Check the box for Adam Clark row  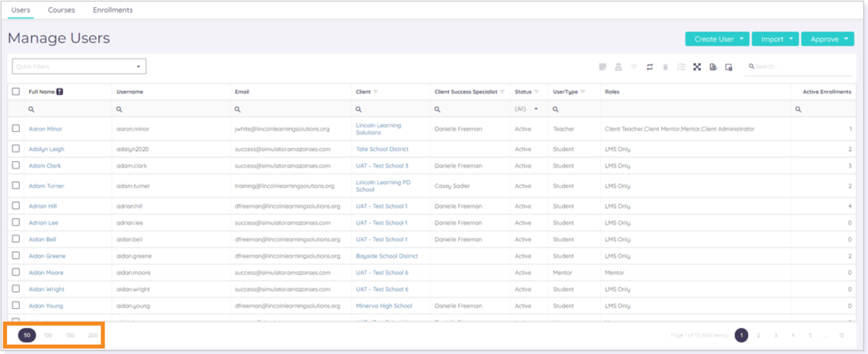pos(16,165)
